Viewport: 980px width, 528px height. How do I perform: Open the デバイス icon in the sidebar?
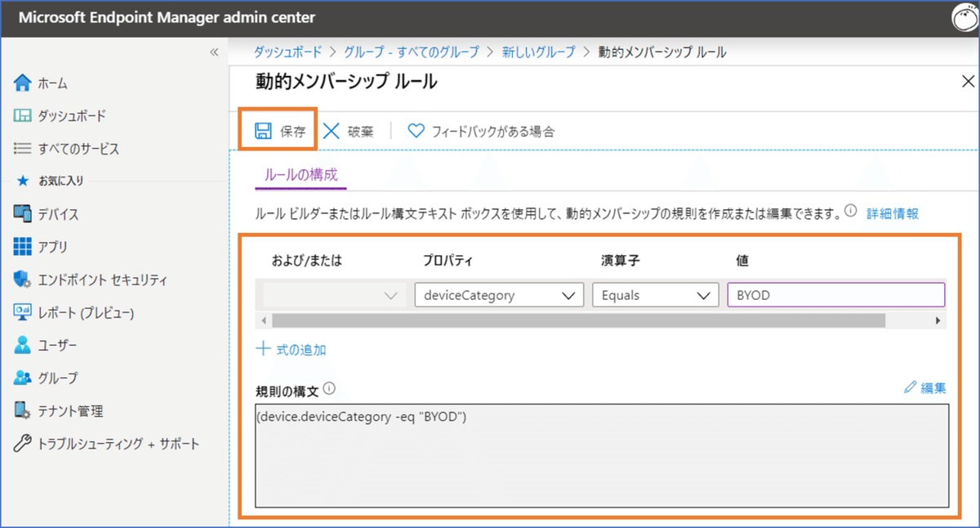[x=23, y=214]
